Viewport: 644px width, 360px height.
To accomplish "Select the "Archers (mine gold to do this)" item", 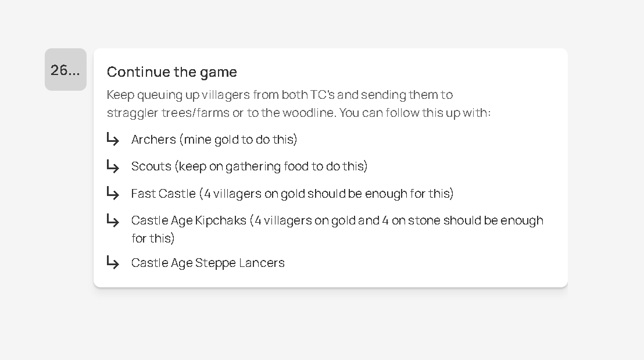I will click(214, 140).
